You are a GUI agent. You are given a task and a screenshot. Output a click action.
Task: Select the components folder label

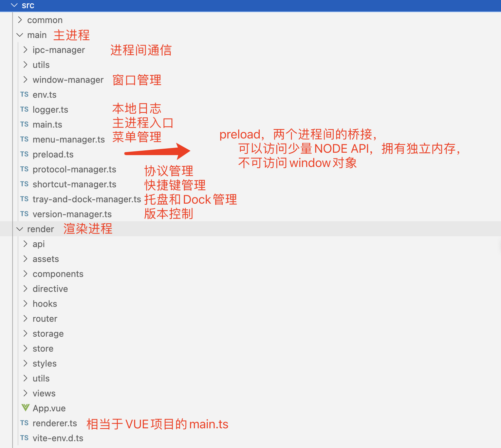(58, 274)
